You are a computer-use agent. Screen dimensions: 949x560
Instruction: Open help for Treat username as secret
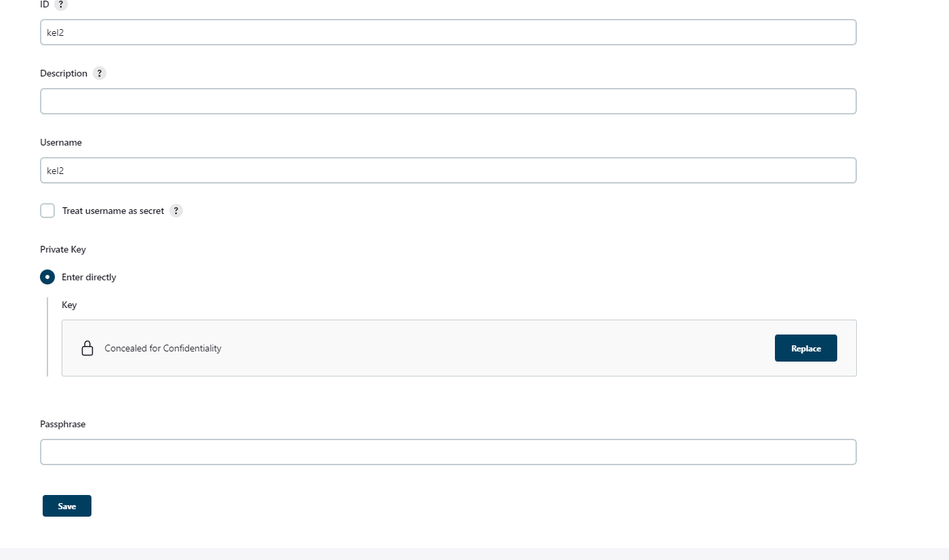click(176, 211)
